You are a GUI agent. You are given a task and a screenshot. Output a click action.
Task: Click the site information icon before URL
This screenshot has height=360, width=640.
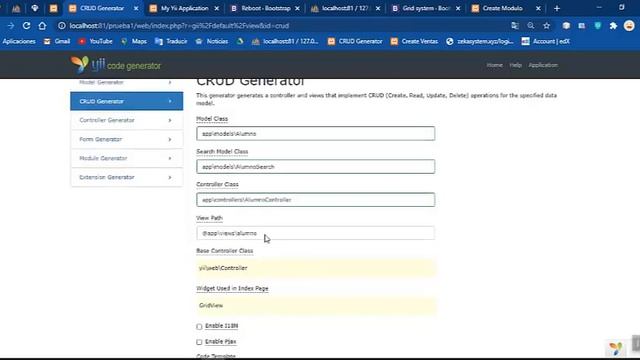click(62, 26)
